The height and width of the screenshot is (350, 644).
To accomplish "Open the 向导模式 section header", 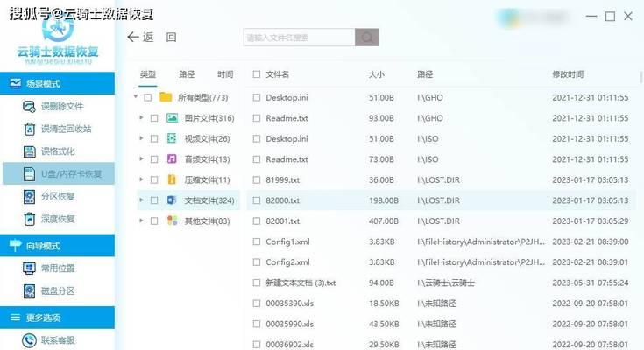I will pos(58,245).
